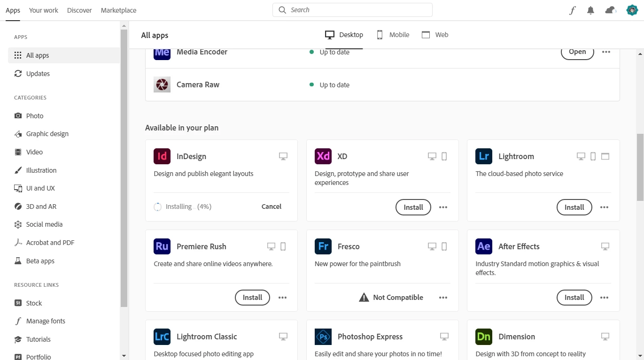Viewport: 644px width, 360px height.
Task: Switch to the Discover tab
Action: [x=79, y=10]
